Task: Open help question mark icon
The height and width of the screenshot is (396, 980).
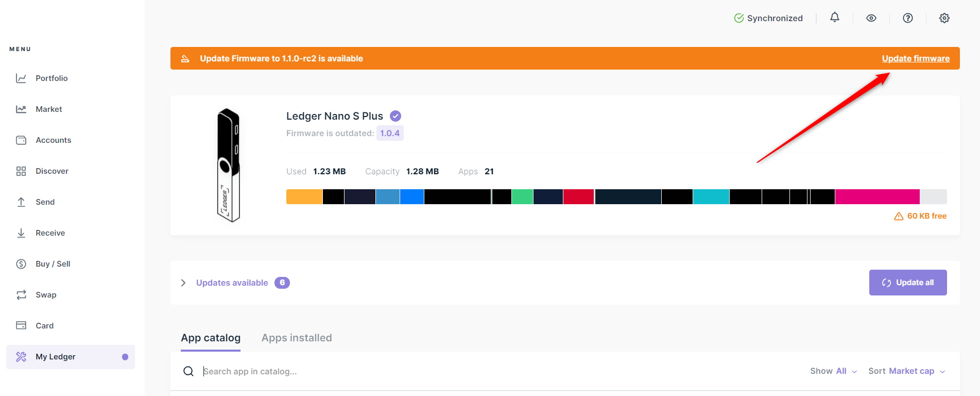Action: [907, 18]
